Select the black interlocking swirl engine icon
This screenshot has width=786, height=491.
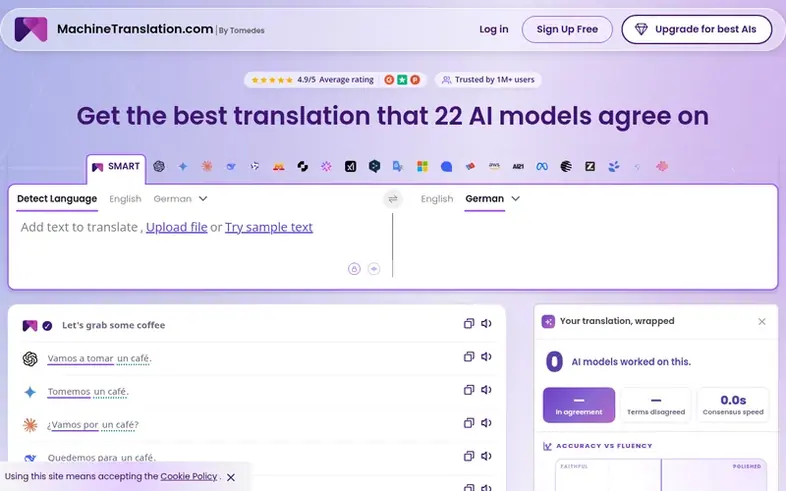(303, 166)
